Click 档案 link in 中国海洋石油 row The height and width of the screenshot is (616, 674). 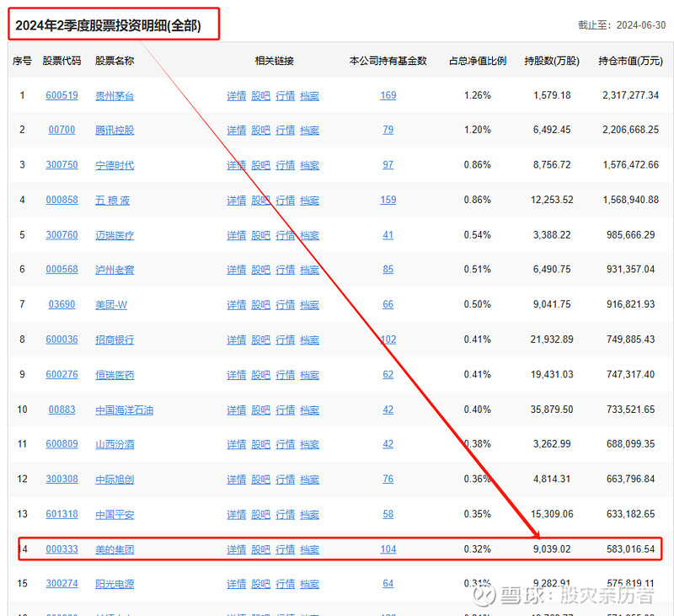(x=309, y=410)
